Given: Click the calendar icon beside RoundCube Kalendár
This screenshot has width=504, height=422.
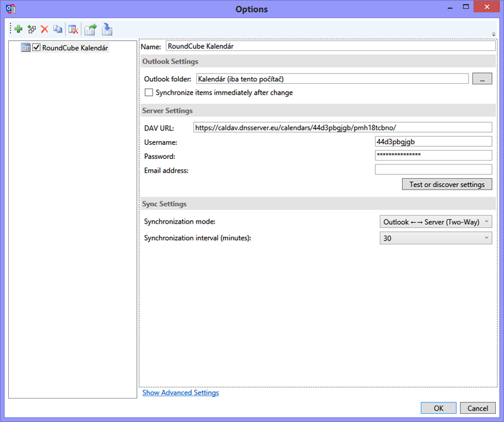Looking at the screenshot, I should pos(26,48).
